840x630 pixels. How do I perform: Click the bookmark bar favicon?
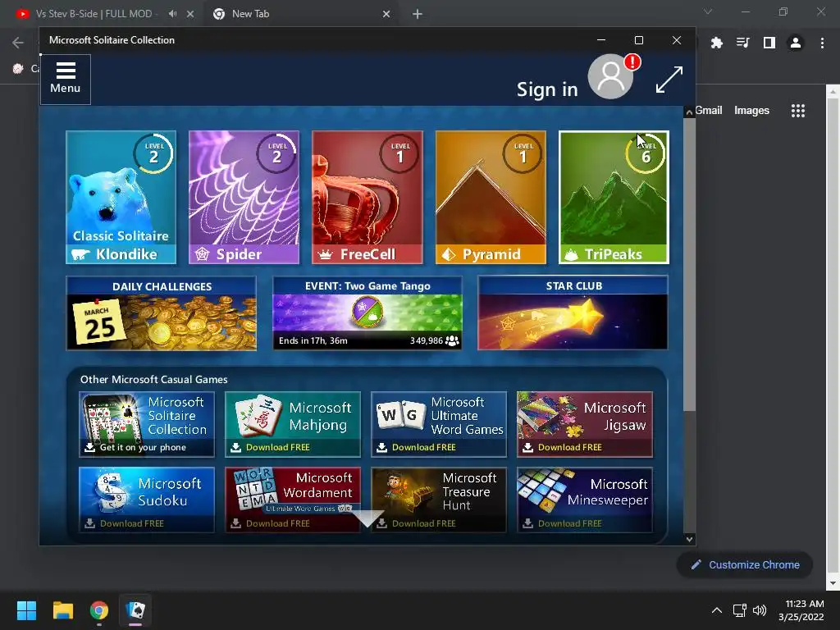[18, 69]
